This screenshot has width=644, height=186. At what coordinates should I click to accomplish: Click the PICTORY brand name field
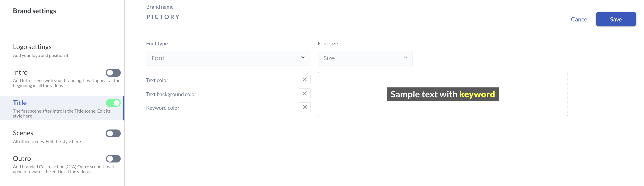click(x=163, y=17)
